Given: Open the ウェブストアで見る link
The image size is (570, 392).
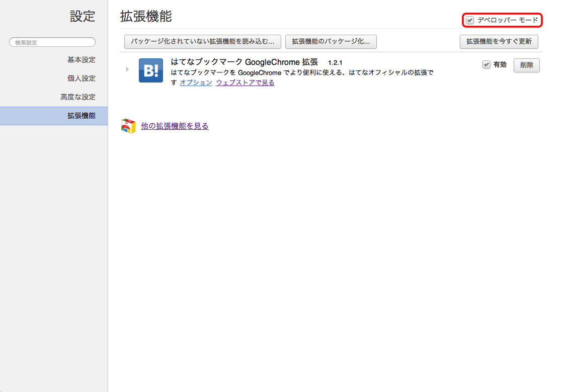Looking at the screenshot, I should [245, 83].
